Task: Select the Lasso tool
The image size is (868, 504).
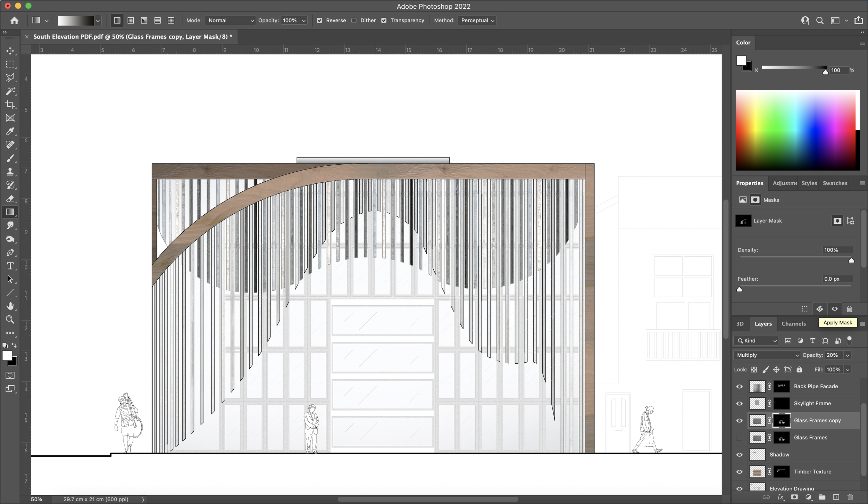Action: pos(10,77)
